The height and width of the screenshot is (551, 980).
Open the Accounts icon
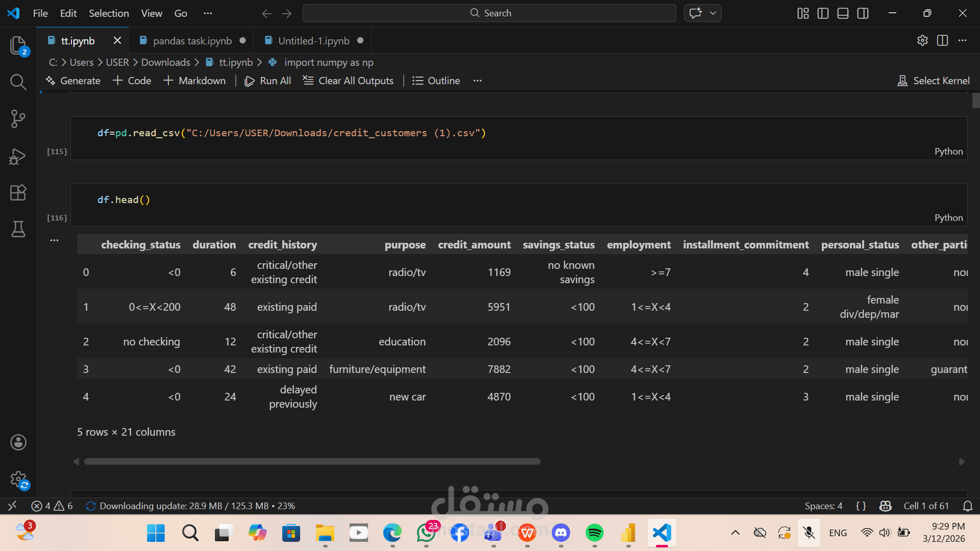(x=18, y=442)
